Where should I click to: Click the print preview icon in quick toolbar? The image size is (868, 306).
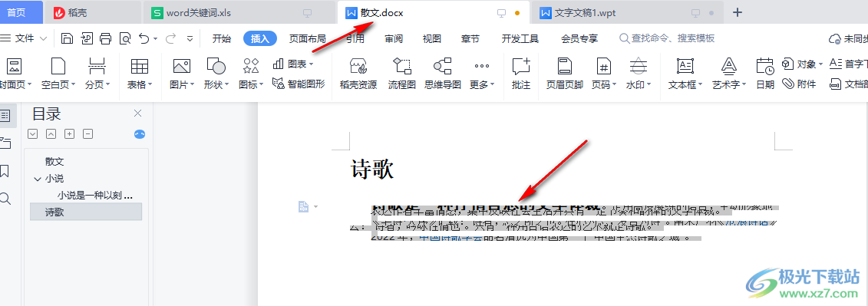click(x=125, y=38)
